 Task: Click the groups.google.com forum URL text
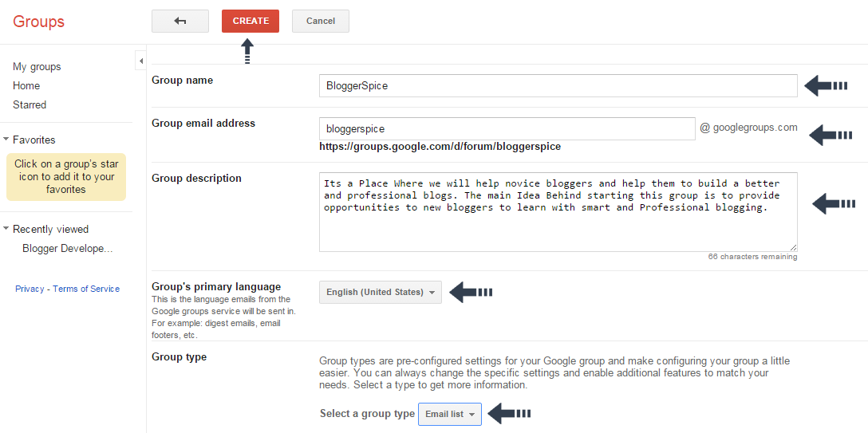[x=440, y=147]
